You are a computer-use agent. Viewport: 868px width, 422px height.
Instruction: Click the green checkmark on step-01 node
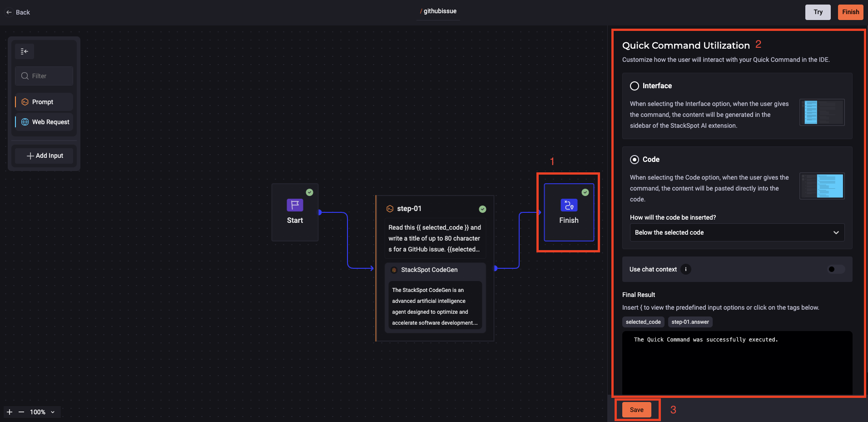[x=482, y=209]
